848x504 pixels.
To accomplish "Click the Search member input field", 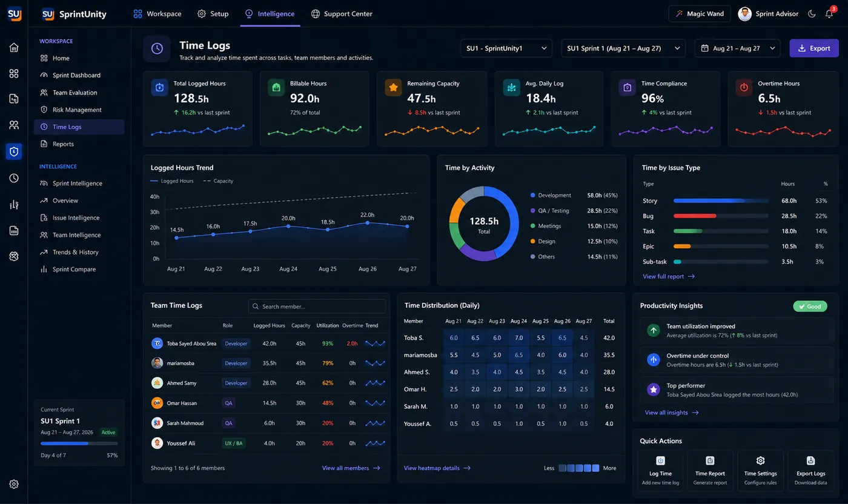I will click(x=317, y=307).
